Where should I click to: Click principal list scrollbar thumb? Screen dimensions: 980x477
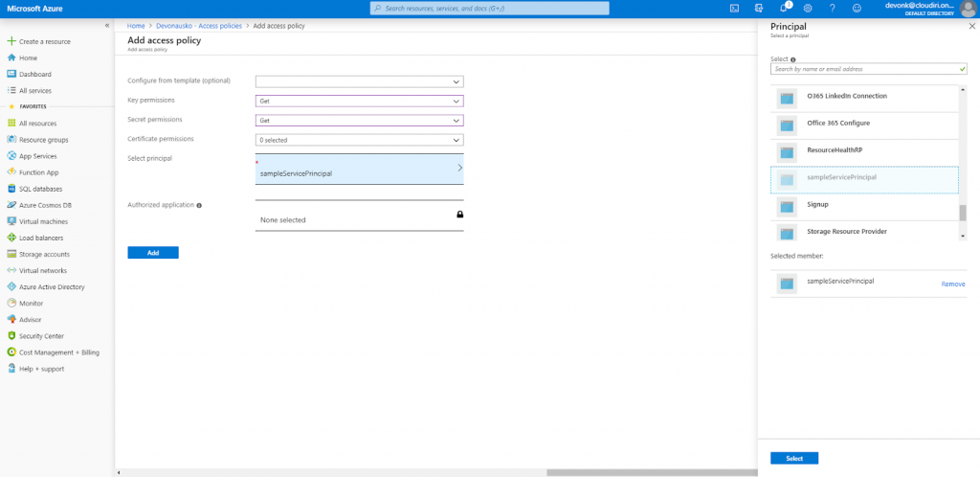pos(963,213)
